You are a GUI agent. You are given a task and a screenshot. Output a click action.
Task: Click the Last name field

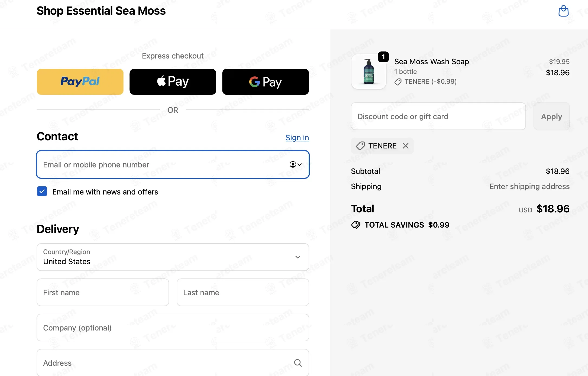[x=243, y=293]
